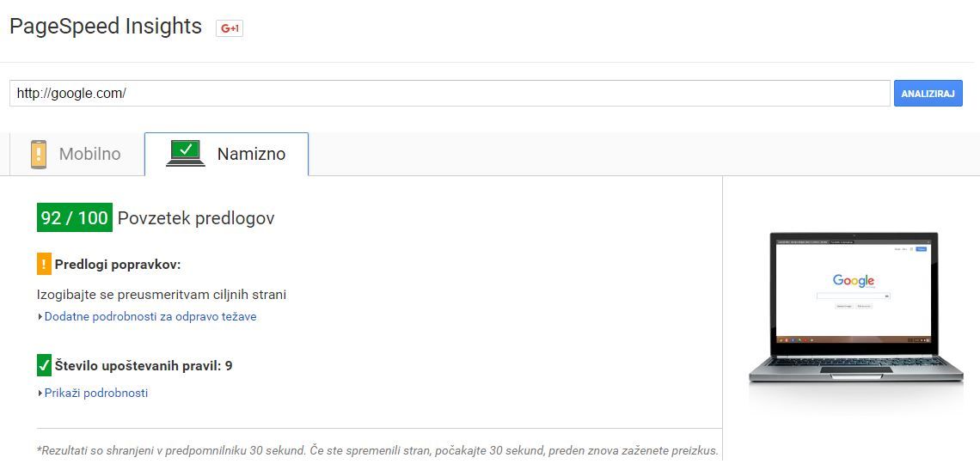The image size is (980, 470).
Task: Select the Namizno tab label
Action: click(x=251, y=155)
